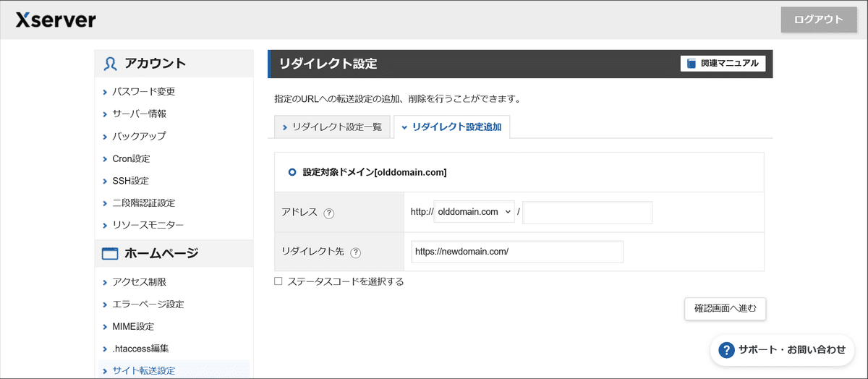
Task: Click the address path input field
Action: click(x=587, y=213)
